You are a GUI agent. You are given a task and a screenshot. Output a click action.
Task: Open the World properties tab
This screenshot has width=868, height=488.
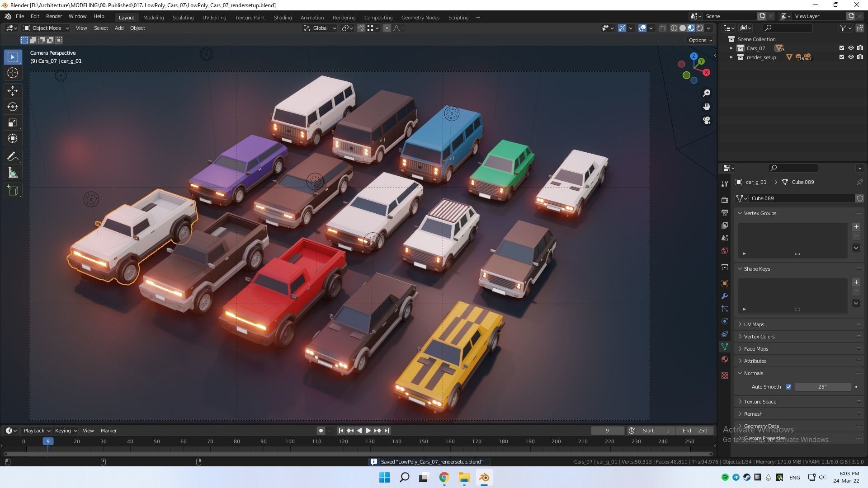(x=725, y=251)
